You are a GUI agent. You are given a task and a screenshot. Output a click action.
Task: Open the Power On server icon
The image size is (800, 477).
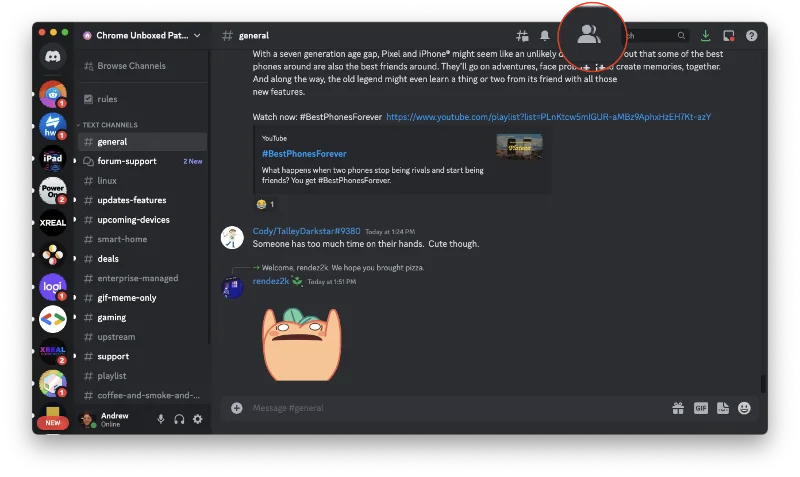[x=53, y=190]
